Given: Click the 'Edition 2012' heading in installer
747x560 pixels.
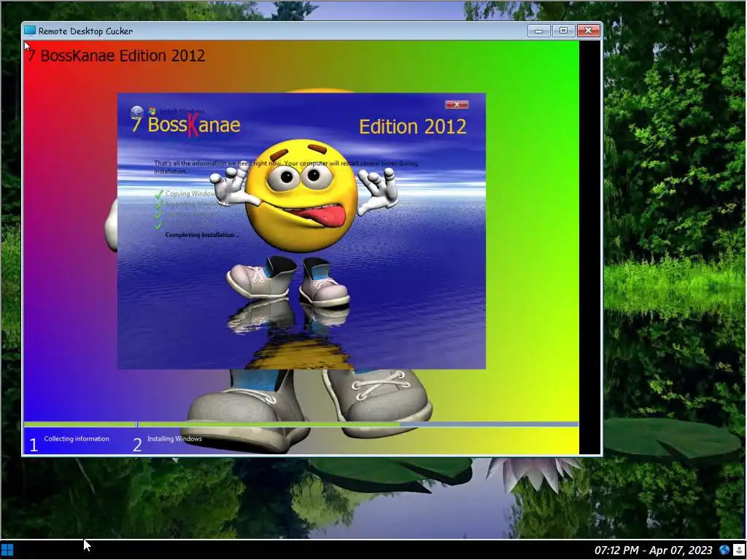Looking at the screenshot, I should coord(413,127).
